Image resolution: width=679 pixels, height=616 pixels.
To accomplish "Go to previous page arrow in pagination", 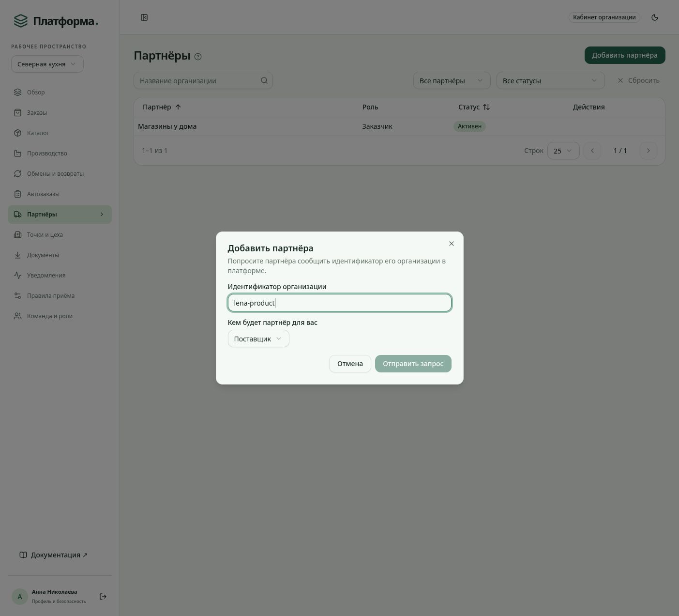I will pyautogui.click(x=592, y=151).
